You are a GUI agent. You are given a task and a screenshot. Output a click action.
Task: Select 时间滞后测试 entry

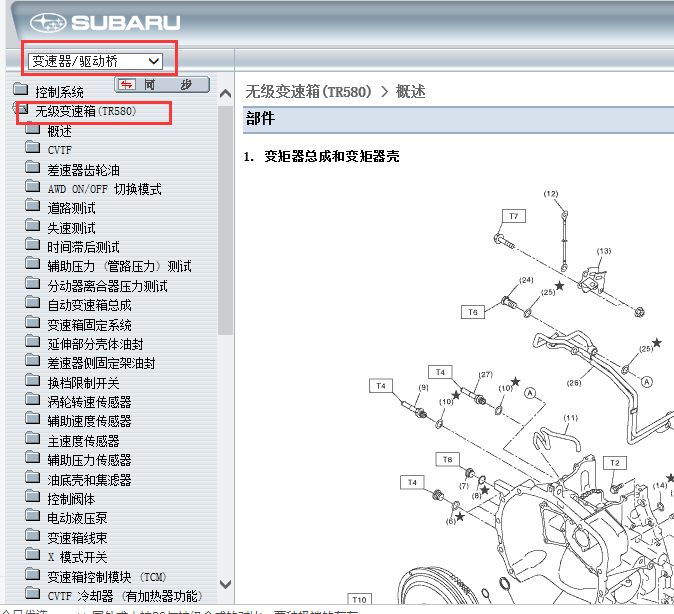coord(83,247)
